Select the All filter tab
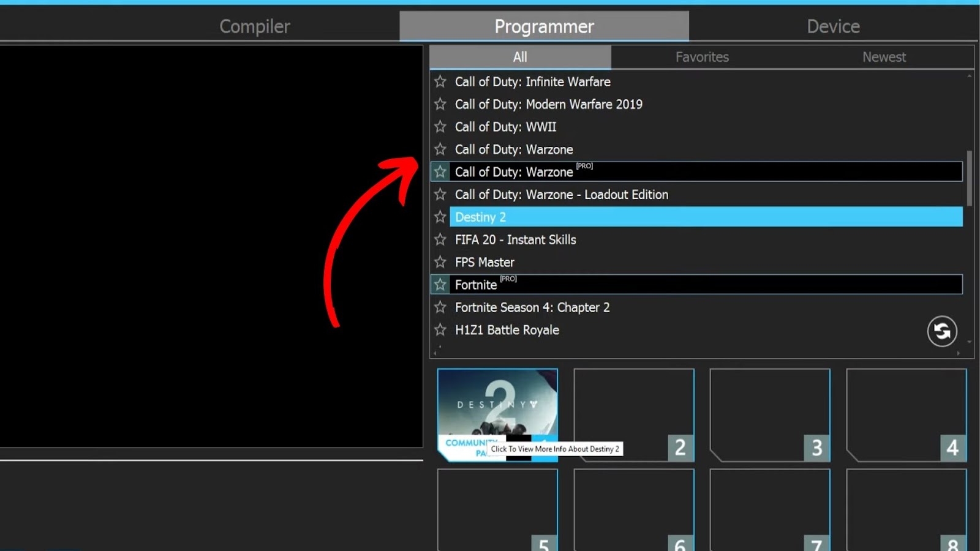Viewport: 980px width, 551px height. click(x=520, y=57)
